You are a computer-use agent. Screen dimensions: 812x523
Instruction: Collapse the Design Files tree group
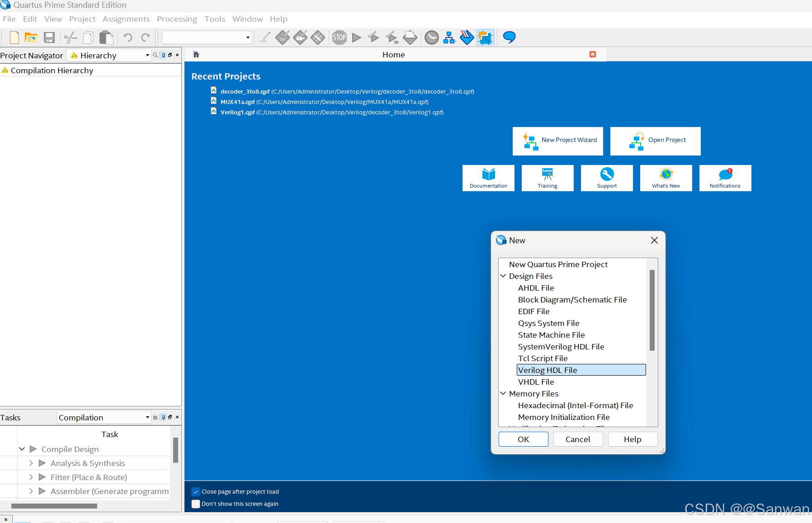[x=503, y=276]
